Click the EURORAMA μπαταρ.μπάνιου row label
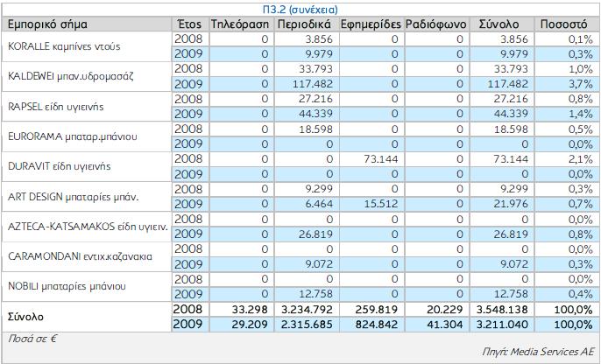Viewport: 601px width, 364px height. [73, 136]
